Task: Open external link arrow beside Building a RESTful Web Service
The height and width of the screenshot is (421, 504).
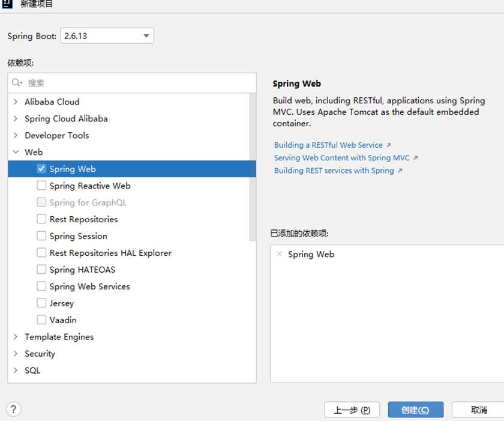Action: [389, 145]
